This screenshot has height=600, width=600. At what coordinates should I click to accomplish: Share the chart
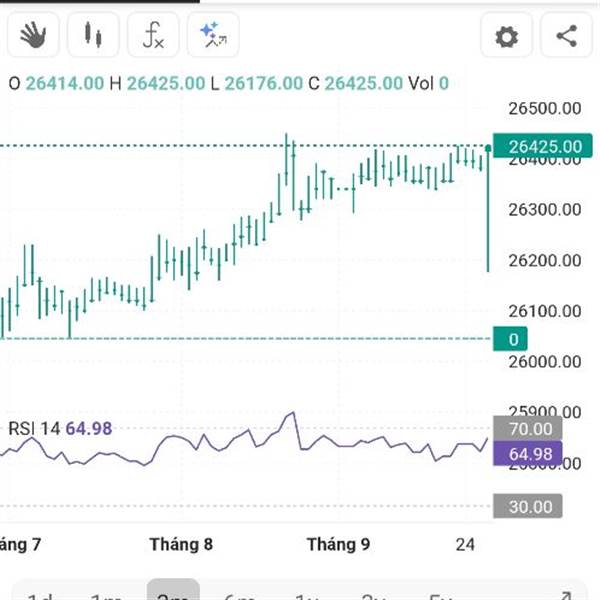[x=566, y=38]
